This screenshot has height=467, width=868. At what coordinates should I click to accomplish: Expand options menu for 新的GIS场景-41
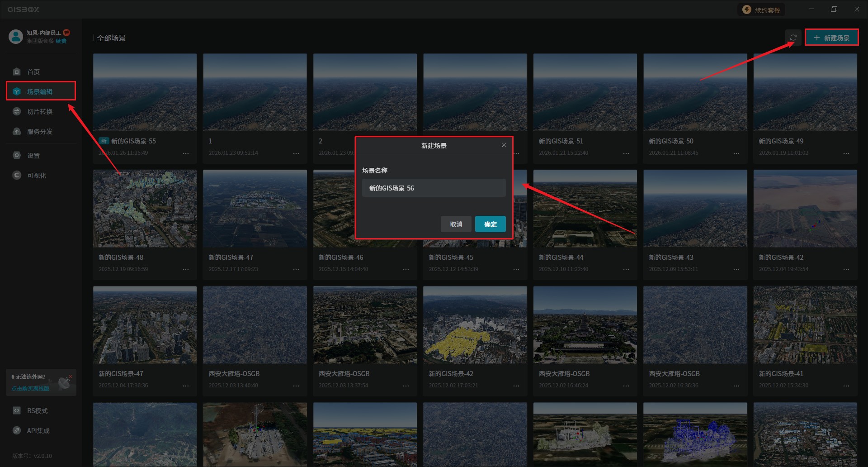pyautogui.click(x=846, y=386)
